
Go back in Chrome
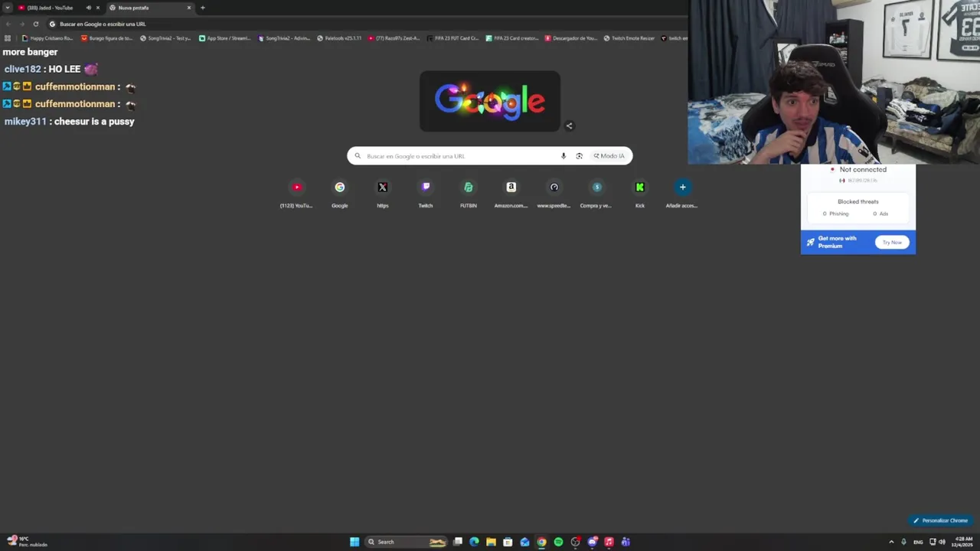(x=8, y=24)
